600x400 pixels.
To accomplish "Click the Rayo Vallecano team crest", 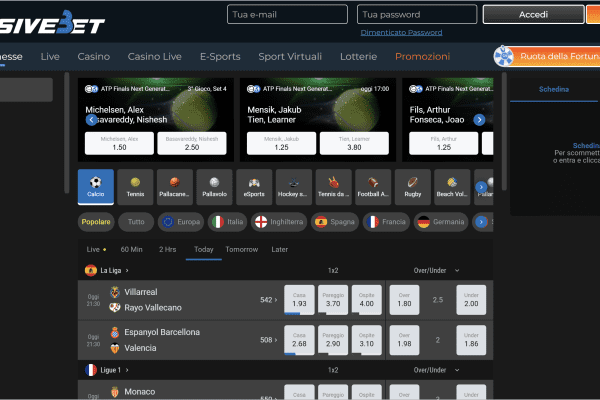I will tap(115, 307).
